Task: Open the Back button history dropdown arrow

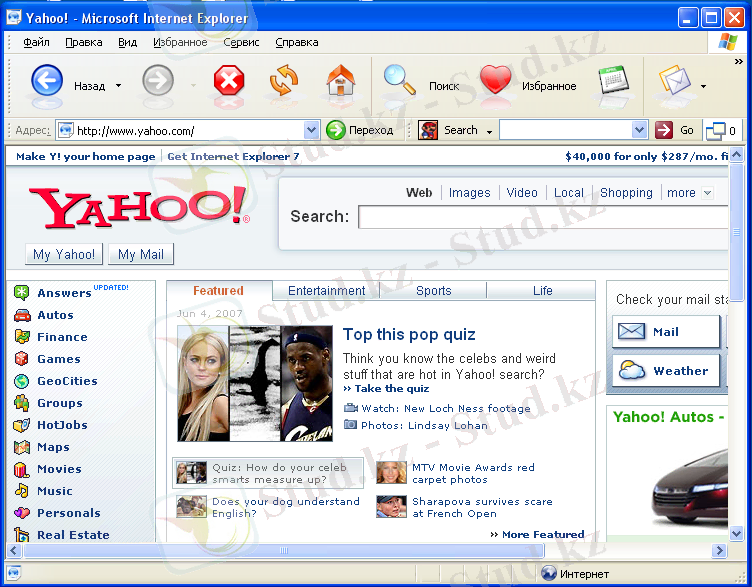Action: pyautogui.click(x=118, y=86)
